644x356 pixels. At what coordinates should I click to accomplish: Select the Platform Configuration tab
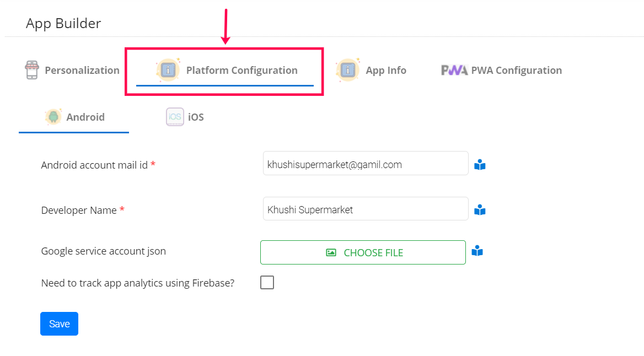point(241,70)
